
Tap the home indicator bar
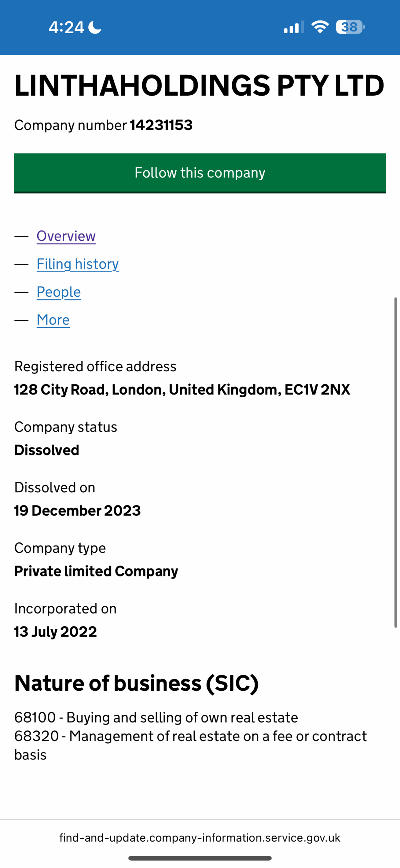200,858
